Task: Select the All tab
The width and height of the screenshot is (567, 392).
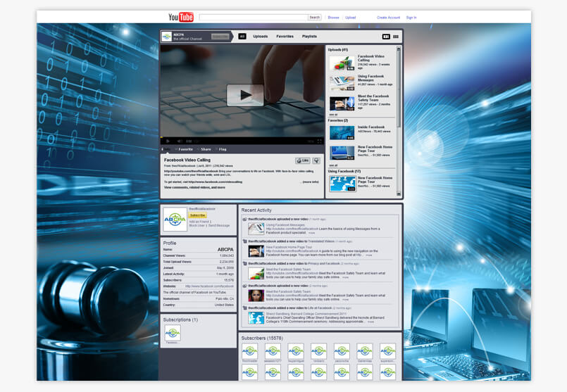Action: [242, 37]
